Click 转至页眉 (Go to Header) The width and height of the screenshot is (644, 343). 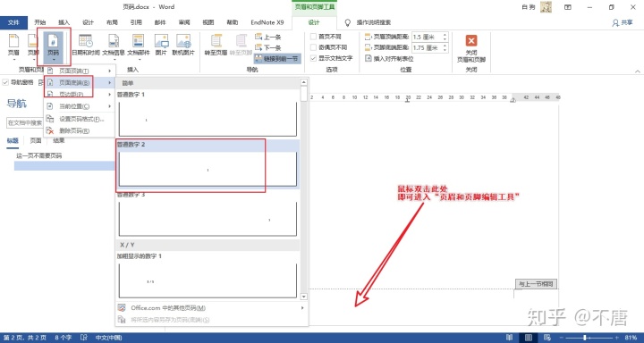coord(216,46)
